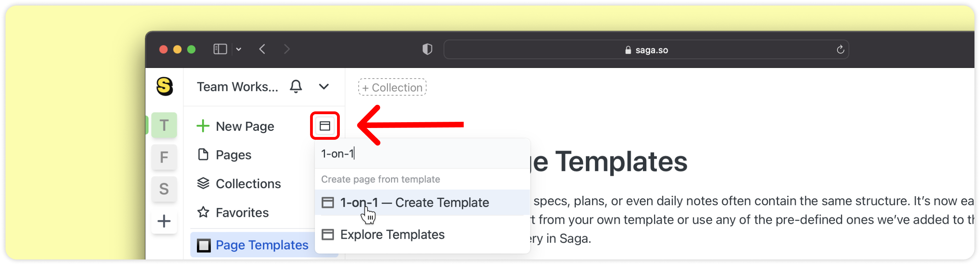Click the privacy shield icon
980x265 pixels.
click(x=427, y=49)
